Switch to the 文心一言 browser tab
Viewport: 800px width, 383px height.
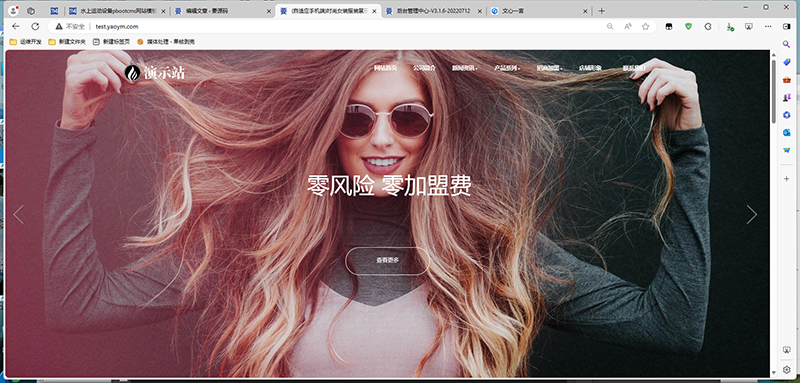538,11
